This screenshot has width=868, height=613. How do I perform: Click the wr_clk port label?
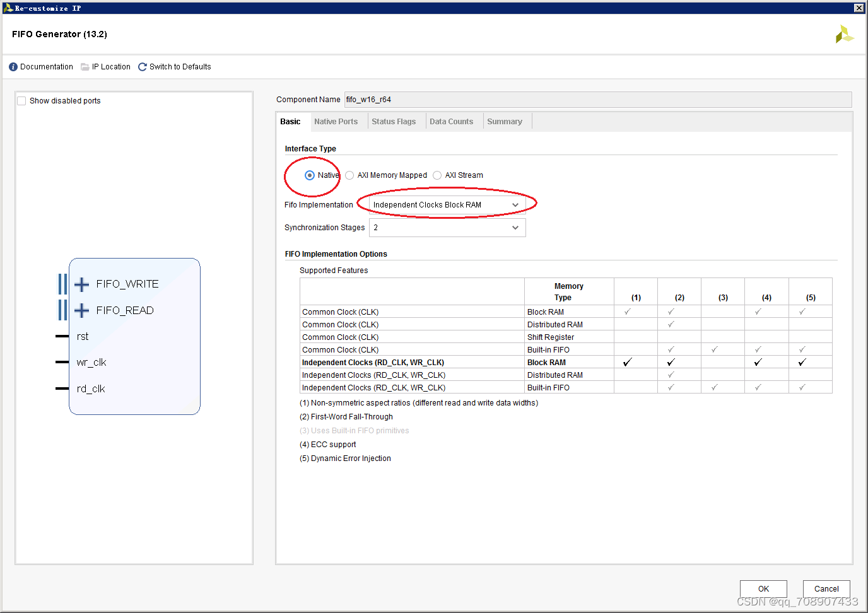pos(91,363)
